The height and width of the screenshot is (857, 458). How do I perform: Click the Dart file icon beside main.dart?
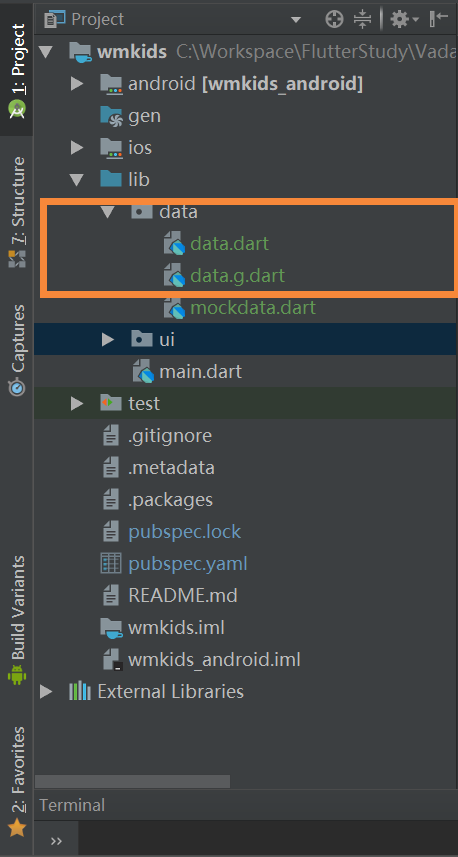(144, 372)
